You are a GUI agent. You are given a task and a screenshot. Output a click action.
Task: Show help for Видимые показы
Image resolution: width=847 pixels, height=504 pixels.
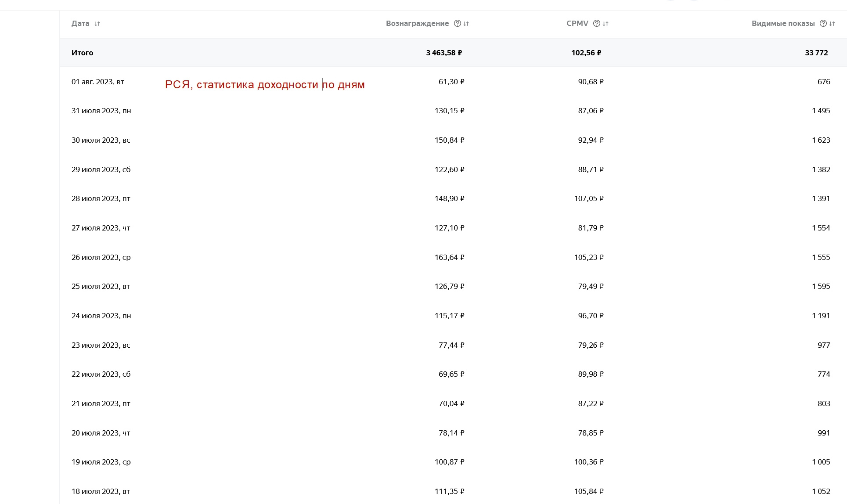pos(823,23)
